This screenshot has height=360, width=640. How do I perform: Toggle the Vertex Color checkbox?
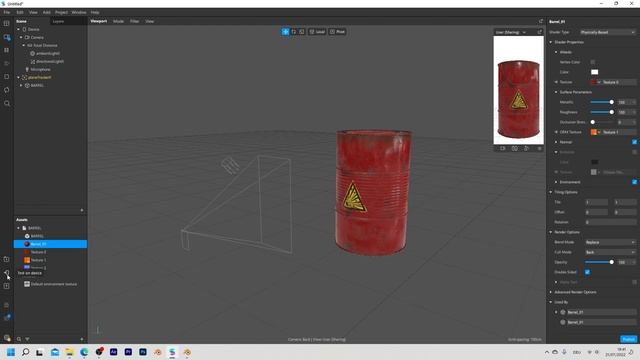tap(593, 62)
